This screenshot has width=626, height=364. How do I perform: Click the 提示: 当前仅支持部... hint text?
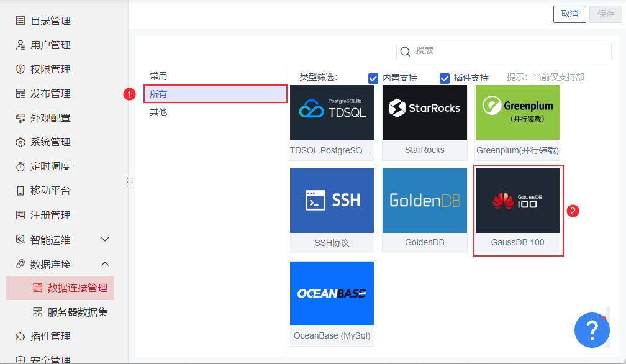550,78
